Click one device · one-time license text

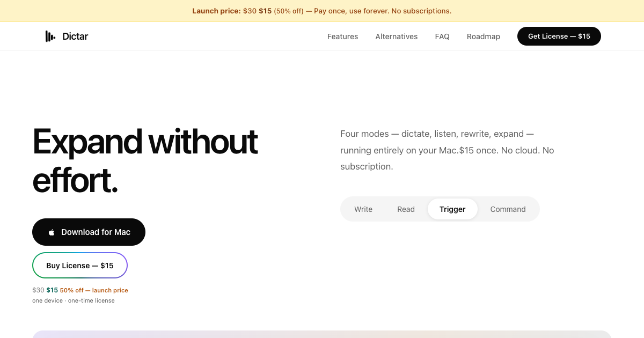point(74,300)
